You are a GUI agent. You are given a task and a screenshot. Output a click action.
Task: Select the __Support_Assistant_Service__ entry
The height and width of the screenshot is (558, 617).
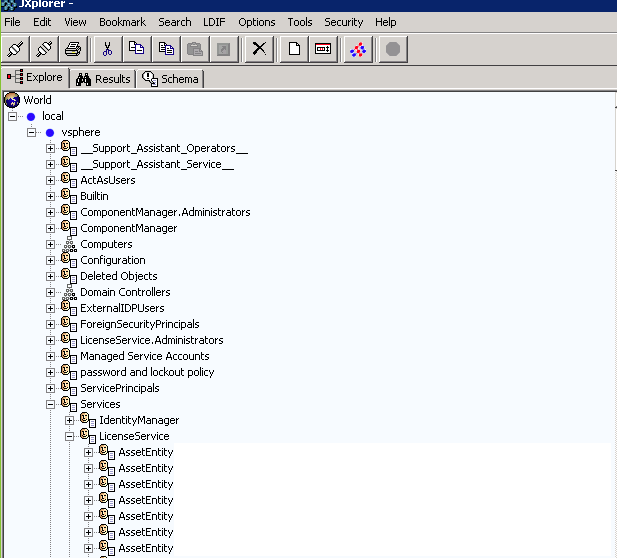[x=157, y=164]
